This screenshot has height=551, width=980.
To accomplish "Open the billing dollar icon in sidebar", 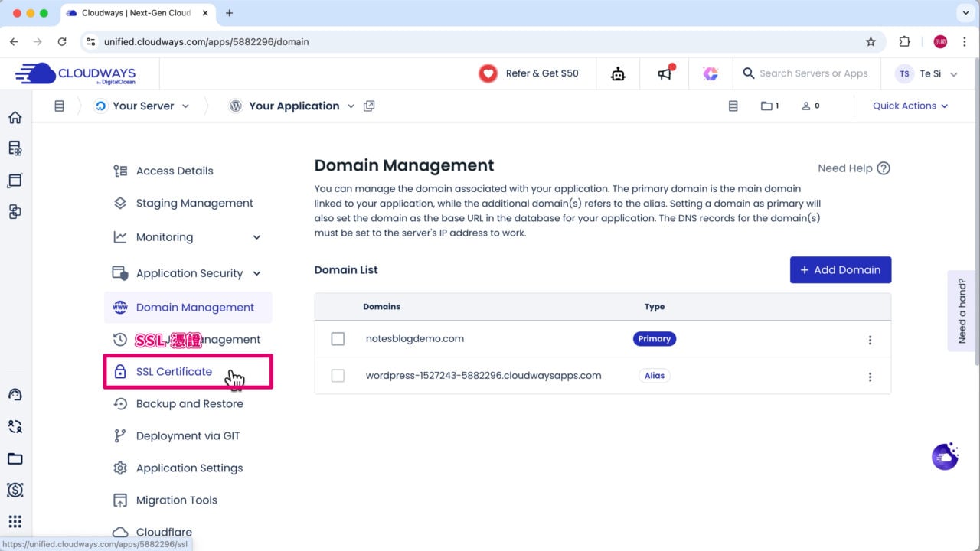I will 15,490.
